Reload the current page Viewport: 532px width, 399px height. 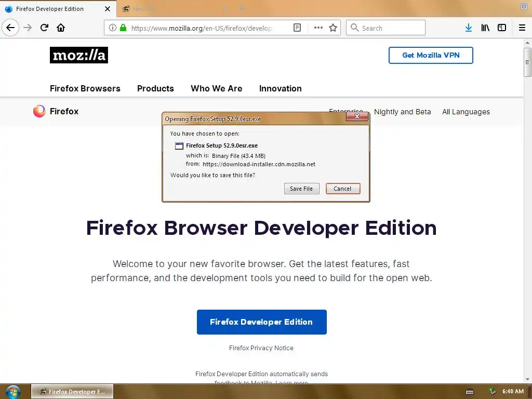coord(44,28)
